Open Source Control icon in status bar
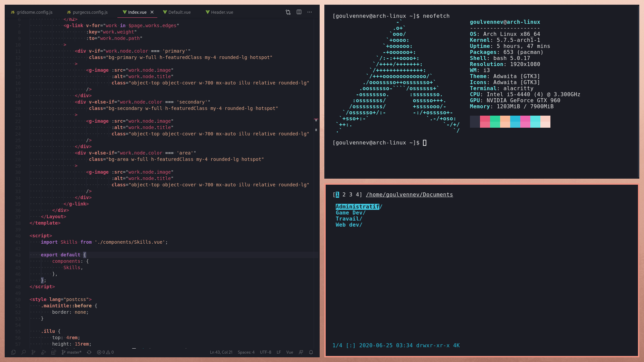This screenshot has width=644, height=362. click(x=34, y=352)
